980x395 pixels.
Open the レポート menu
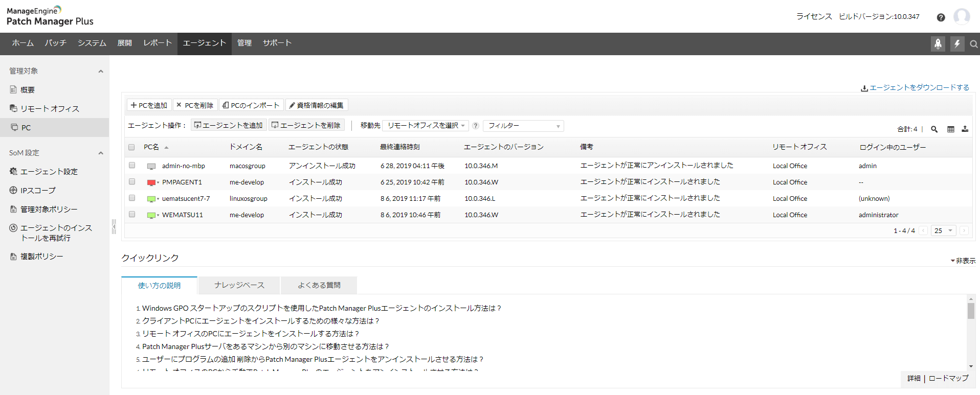[x=158, y=43]
